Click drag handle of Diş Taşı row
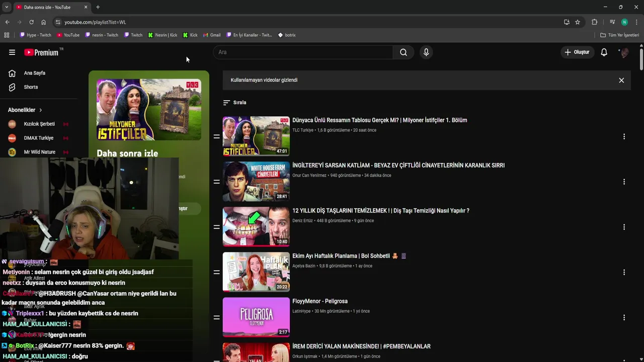 (216, 227)
